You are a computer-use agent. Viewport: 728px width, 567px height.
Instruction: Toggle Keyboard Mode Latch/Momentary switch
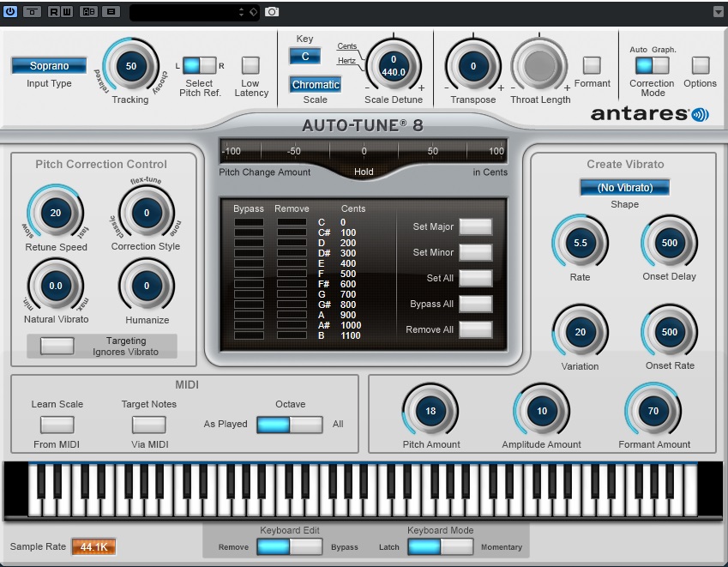click(x=441, y=546)
